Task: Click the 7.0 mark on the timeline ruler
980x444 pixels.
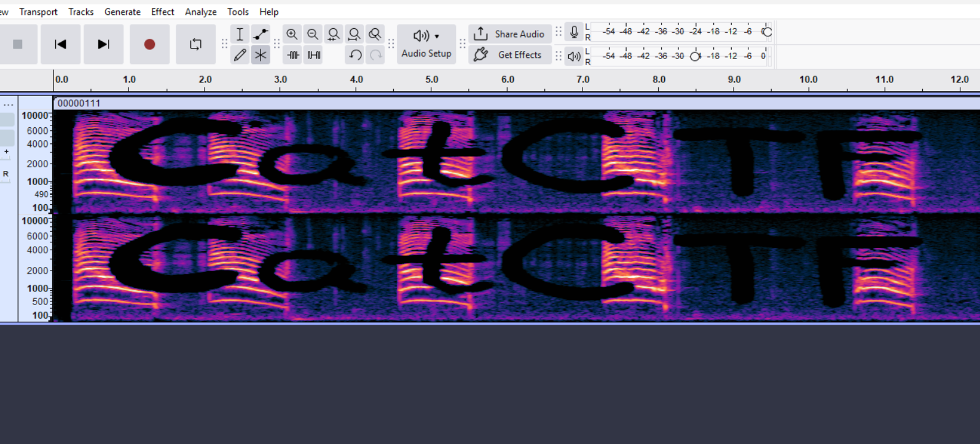Action: (x=583, y=79)
